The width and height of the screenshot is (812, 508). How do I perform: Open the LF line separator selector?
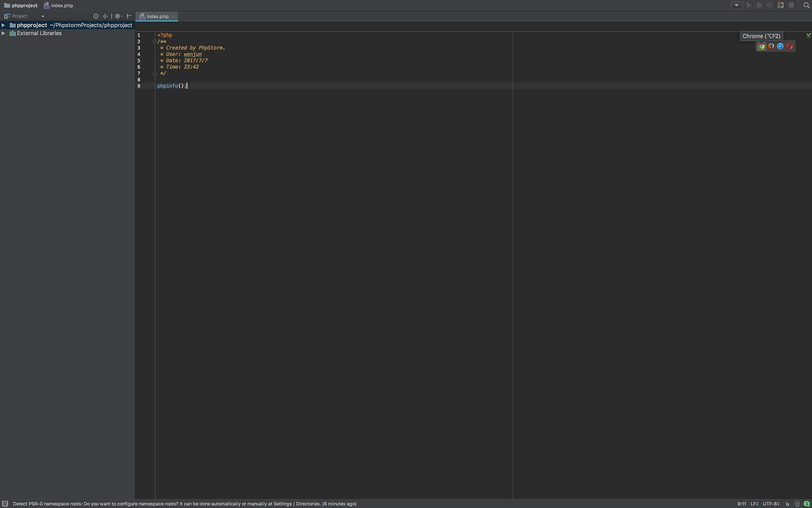[x=754, y=504]
